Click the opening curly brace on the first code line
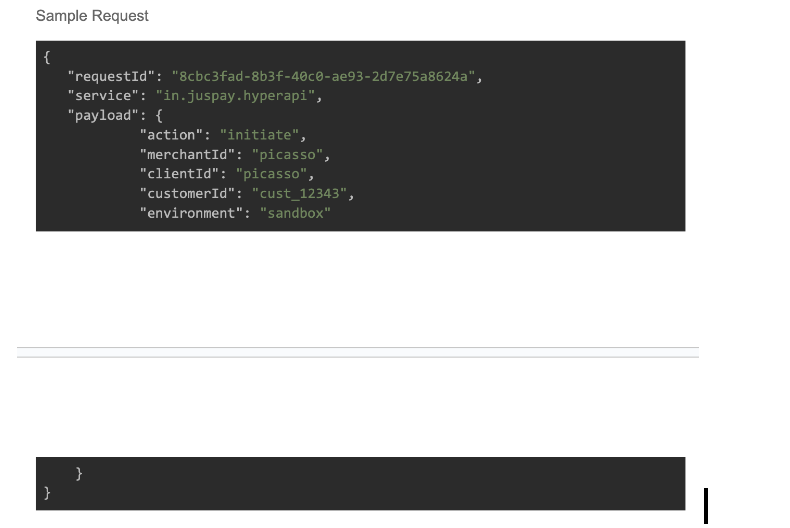The height and width of the screenshot is (528, 790). click(47, 57)
